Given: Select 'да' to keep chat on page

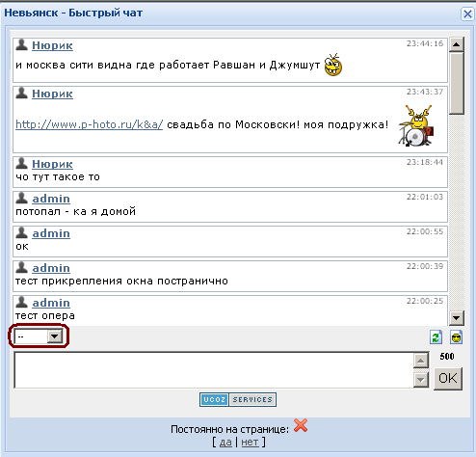Looking at the screenshot, I should coord(225,443).
